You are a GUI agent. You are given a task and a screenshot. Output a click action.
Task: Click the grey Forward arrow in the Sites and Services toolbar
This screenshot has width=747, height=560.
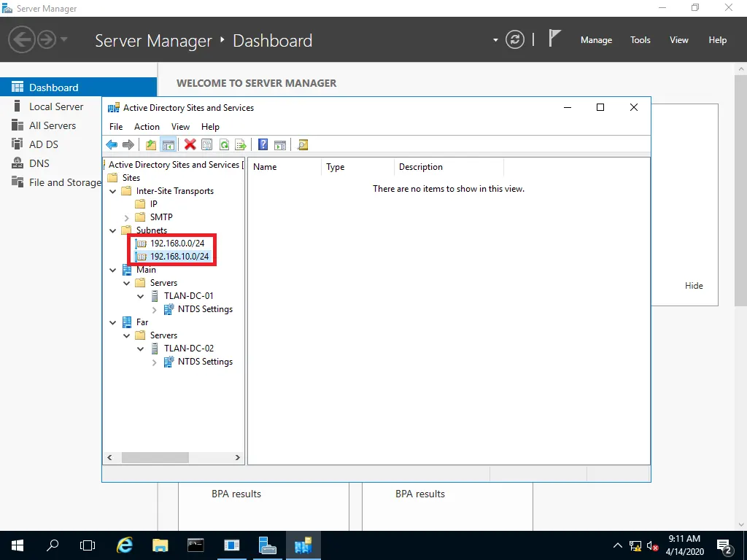[x=128, y=145]
